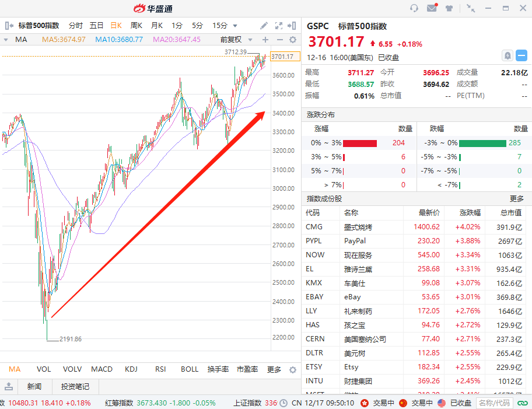Zoom out chart with minus icon
532x409 pixels.
[279, 40]
